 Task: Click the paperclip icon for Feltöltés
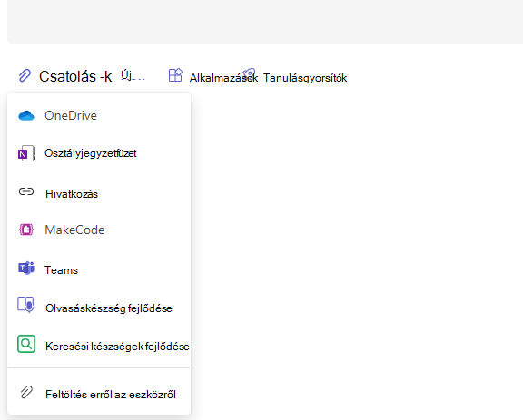(x=26, y=393)
